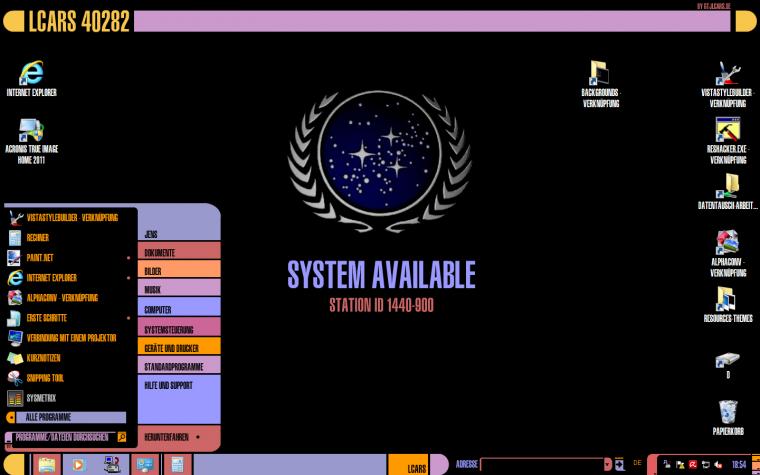Open Verbindung mit einem Projektor entry
The height and width of the screenshot is (475, 760).
[71, 338]
